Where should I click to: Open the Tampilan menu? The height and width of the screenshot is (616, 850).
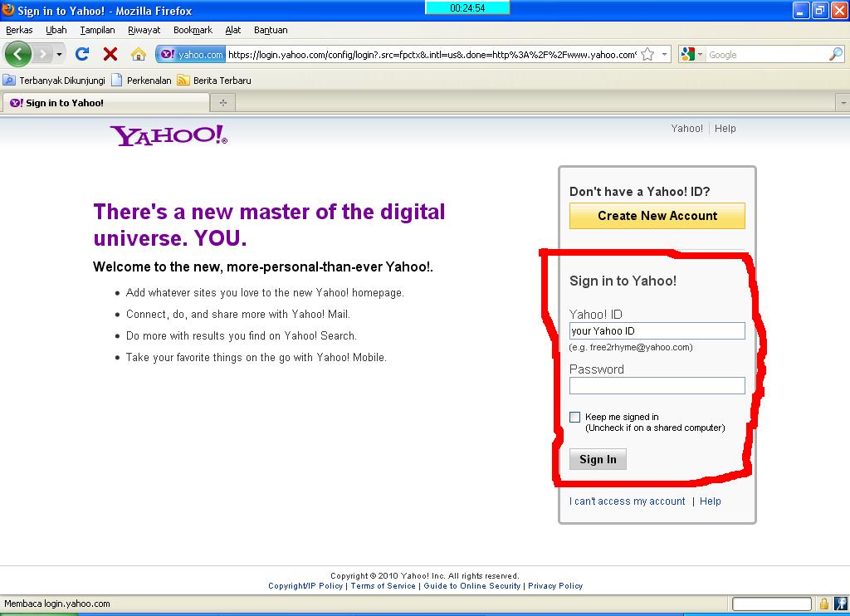(x=97, y=30)
